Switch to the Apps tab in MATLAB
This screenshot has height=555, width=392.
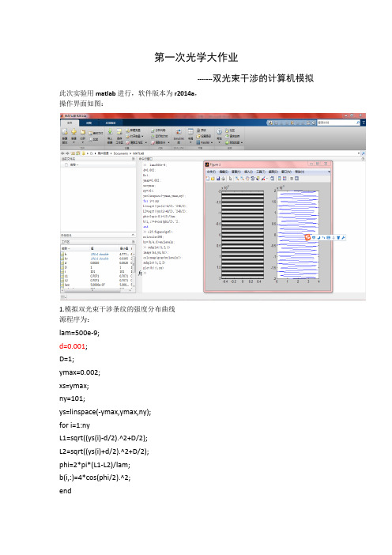tap(111, 123)
